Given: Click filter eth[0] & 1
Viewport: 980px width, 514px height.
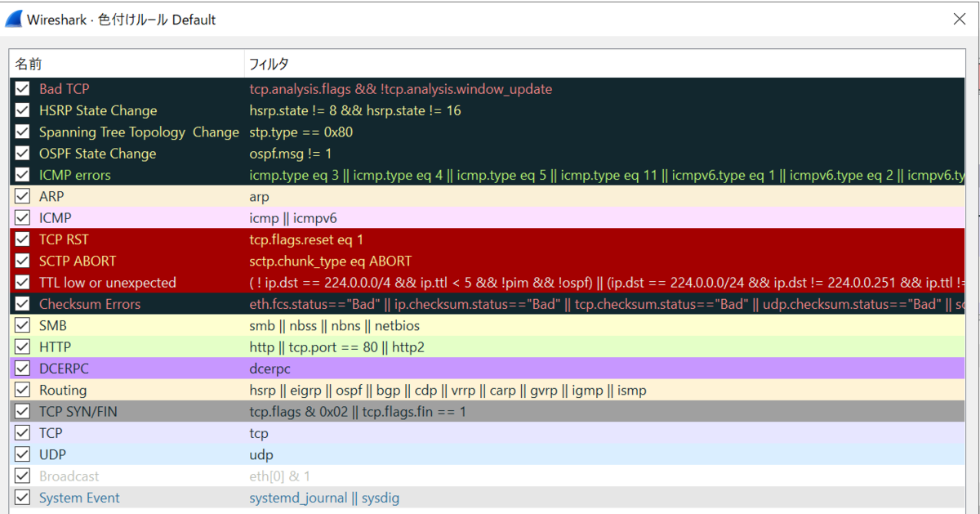Looking at the screenshot, I should click(x=280, y=476).
